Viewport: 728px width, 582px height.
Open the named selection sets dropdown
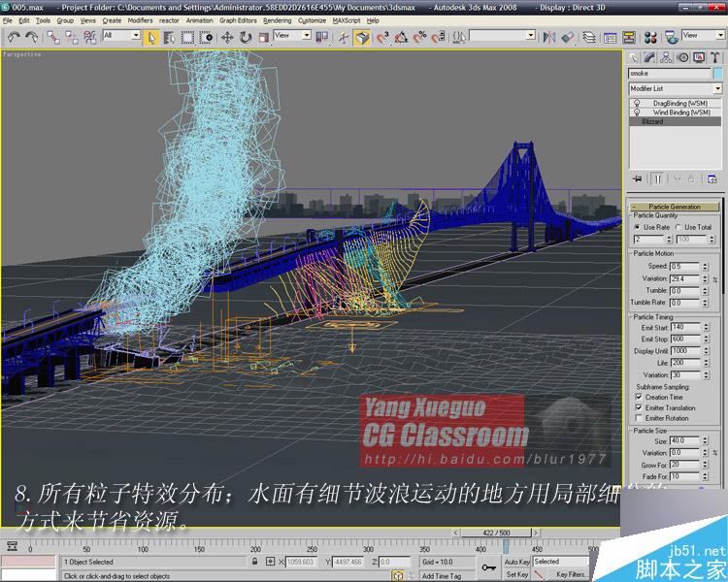[503, 35]
